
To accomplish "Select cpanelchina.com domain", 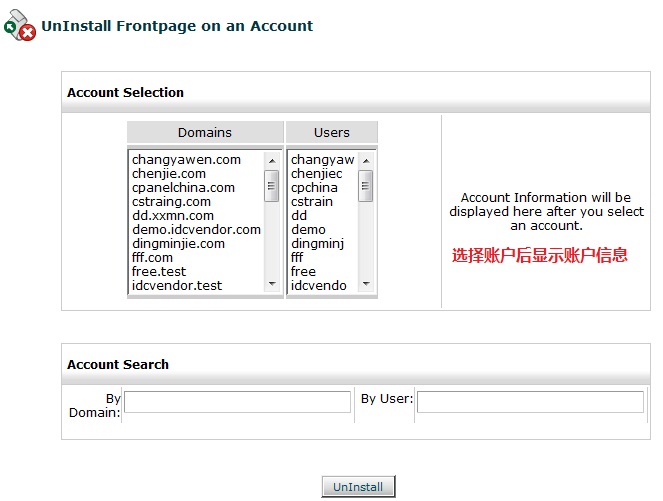I will tap(183, 188).
